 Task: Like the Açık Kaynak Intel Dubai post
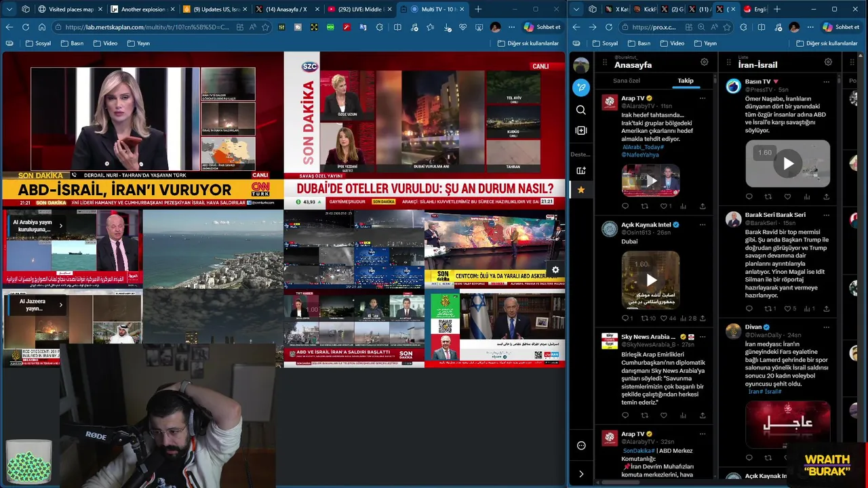[664, 318]
